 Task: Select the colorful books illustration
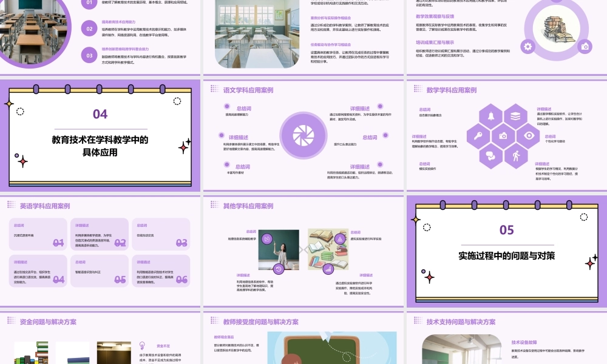tap(328, 249)
